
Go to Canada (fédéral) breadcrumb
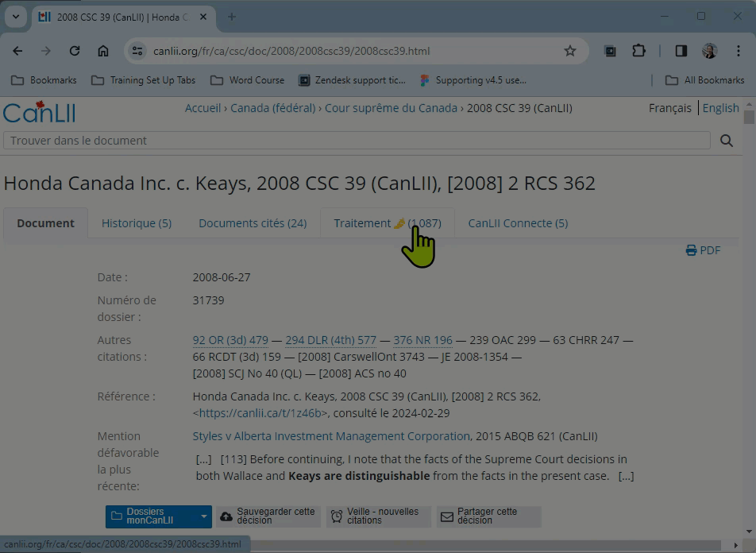click(273, 108)
